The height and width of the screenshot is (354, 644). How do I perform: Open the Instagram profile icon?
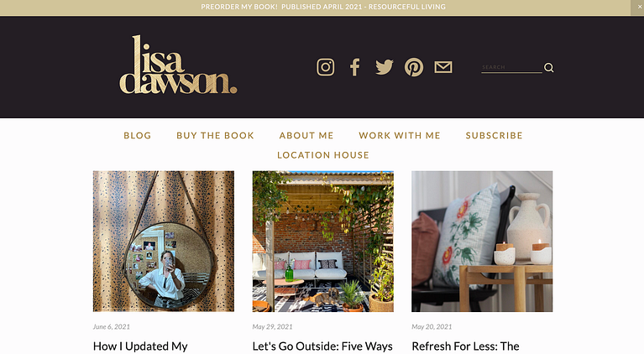click(325, 67)
